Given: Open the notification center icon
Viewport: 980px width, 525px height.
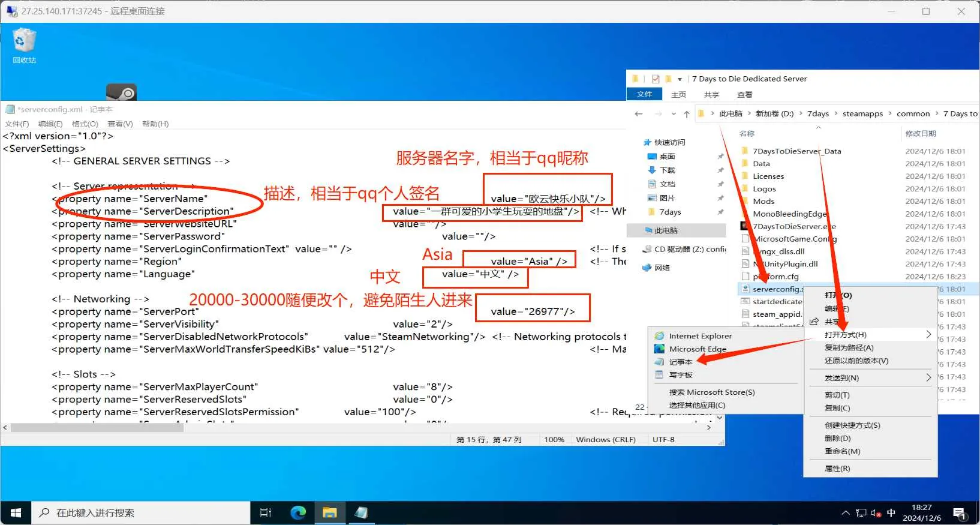Looking at the screenshot, I should (x=959, y=514).
